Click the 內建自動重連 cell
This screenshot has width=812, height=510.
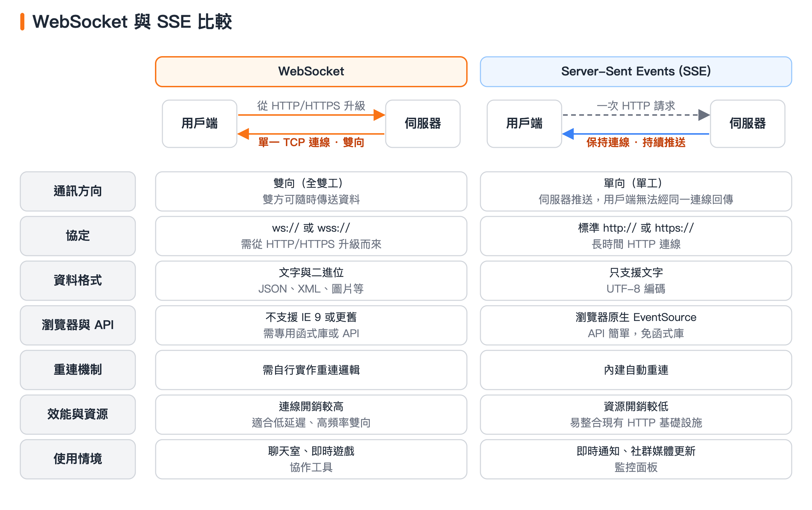coord(636,370)
